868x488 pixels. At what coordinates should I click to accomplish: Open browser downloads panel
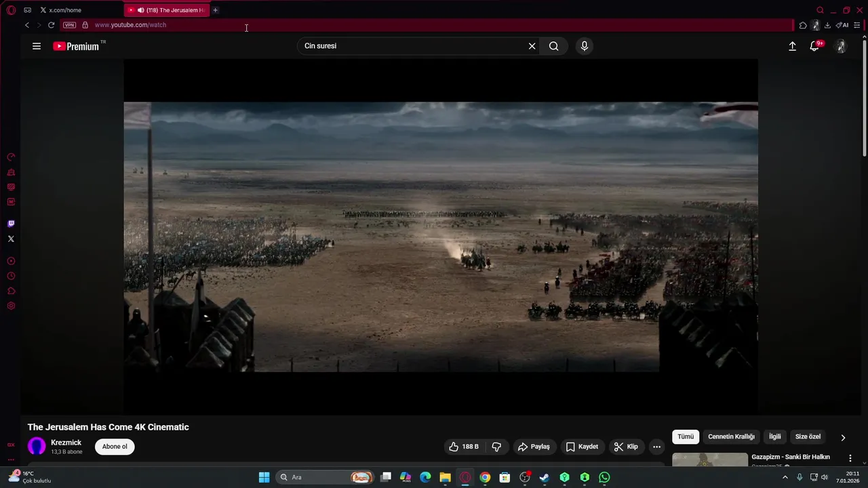pyautogui.click(x=827, y=25)
